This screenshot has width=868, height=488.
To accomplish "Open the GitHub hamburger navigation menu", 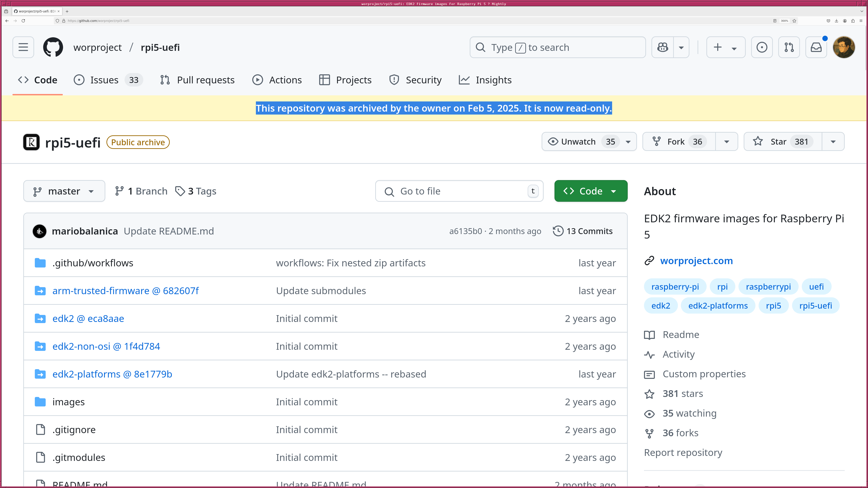I will point(23,47).
